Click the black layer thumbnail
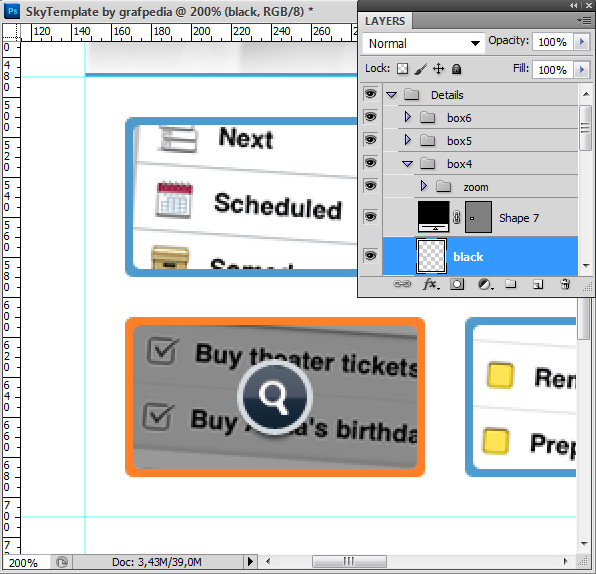 pyautogui.click(x=431, y=256)
